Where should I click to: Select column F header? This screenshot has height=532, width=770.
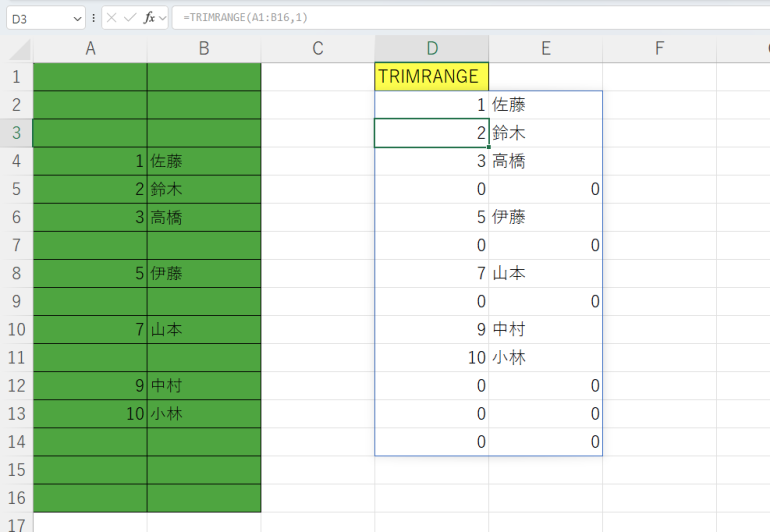point(659,48)
